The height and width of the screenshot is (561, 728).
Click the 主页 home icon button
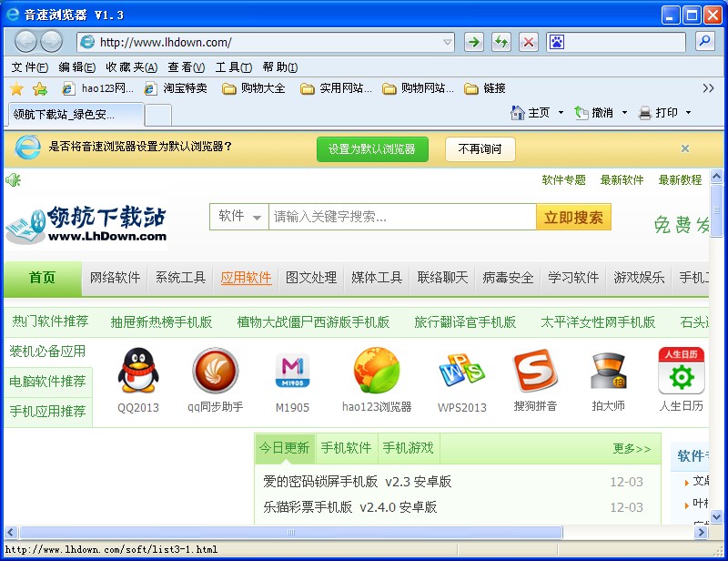531,113
